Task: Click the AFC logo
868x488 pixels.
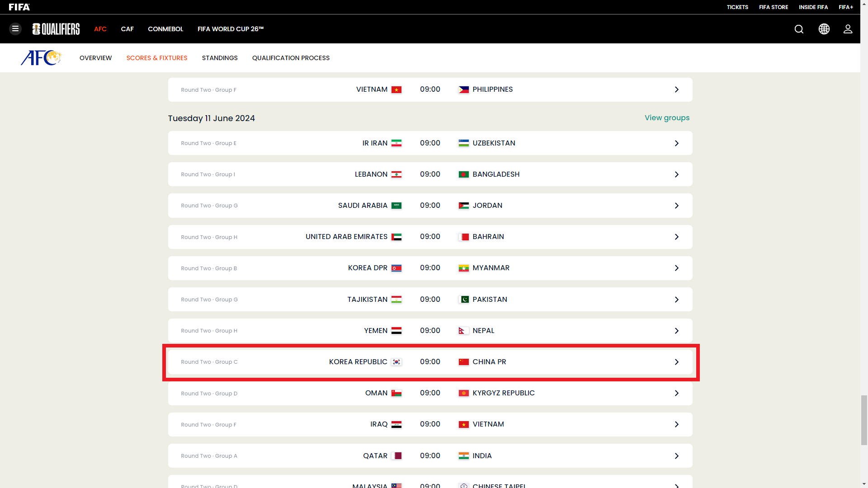Action: click(x=41, y=58)
